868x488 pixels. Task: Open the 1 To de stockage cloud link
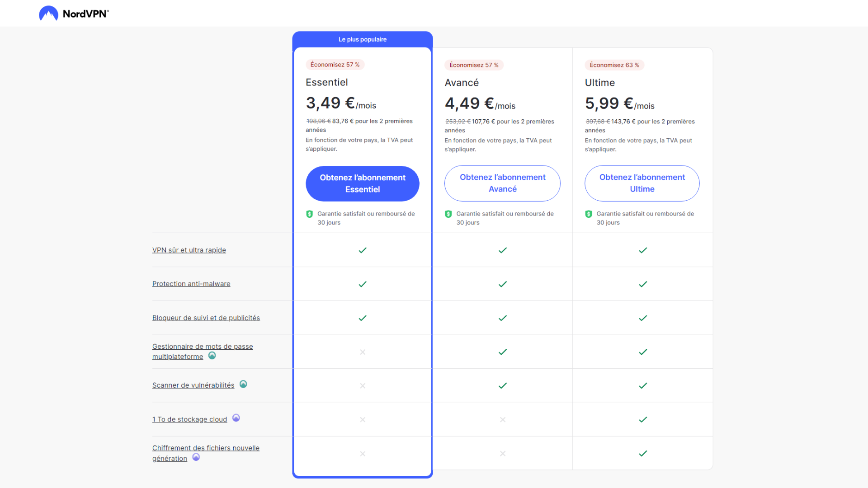click(189, 419)
